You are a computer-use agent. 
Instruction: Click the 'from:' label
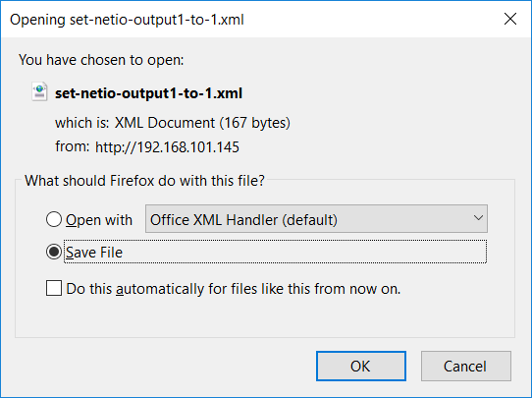(x=73, y=146)
